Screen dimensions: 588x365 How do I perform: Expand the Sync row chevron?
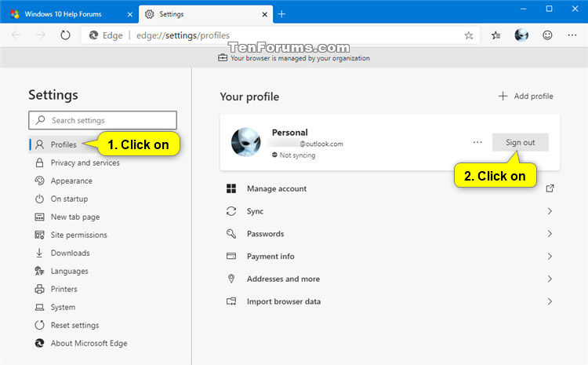click(550, 211)
